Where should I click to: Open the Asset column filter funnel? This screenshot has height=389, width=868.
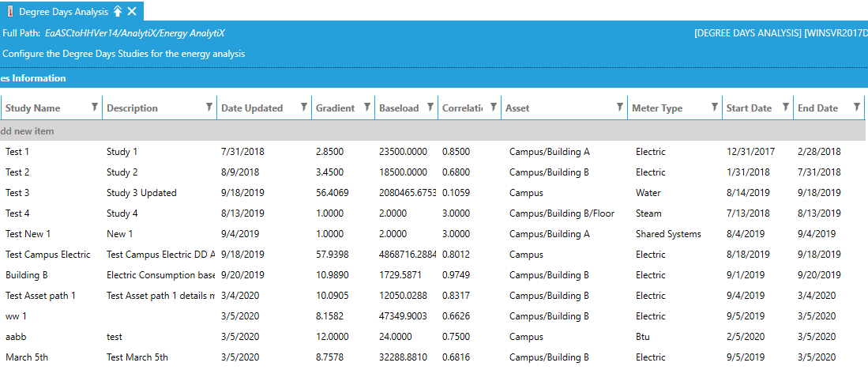tap(619, 108)
